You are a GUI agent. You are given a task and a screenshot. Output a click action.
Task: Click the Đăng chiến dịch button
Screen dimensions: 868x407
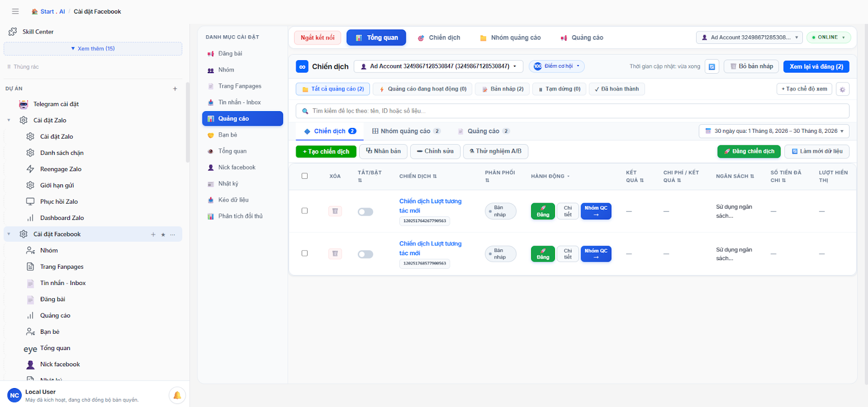click(x=749, y=151)
